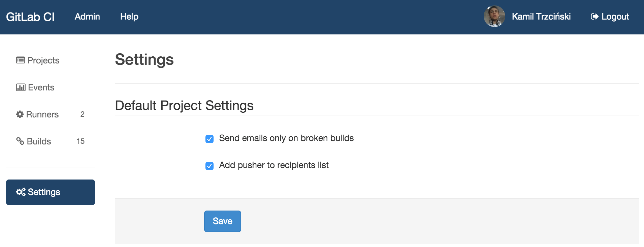Select the Builds sidebar tab

[39, 141]
